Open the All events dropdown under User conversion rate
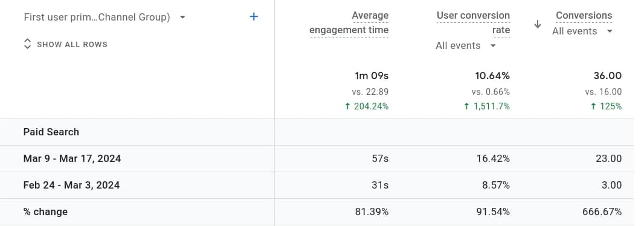The image size is (644, 226). pos(466,45)
